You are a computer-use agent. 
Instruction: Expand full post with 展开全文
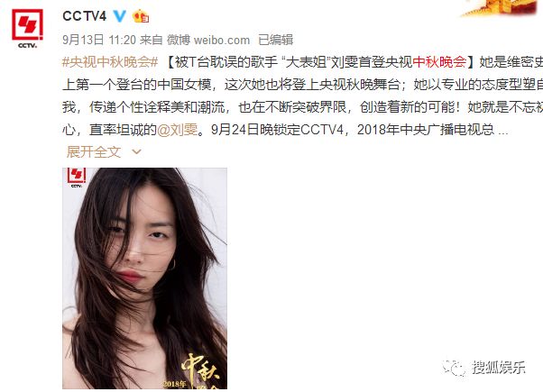point(94,152)
